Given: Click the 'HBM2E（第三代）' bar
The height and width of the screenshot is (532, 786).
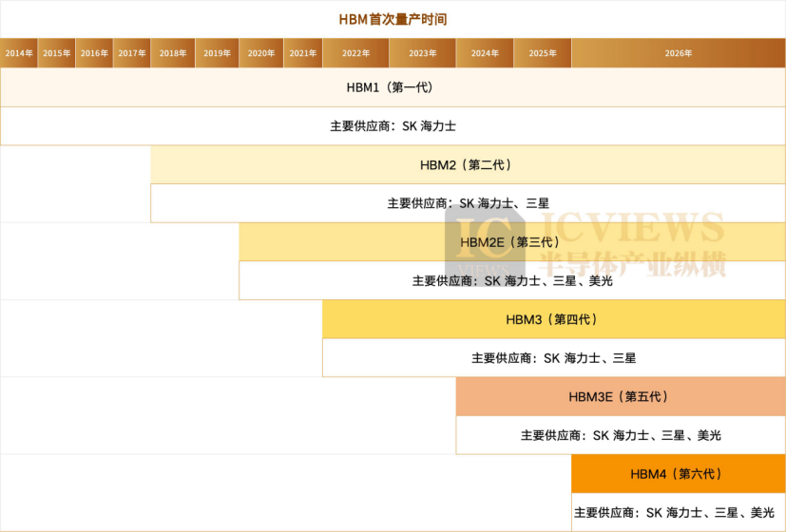Looking at the screenshot, I should click(x=511, y=242).
